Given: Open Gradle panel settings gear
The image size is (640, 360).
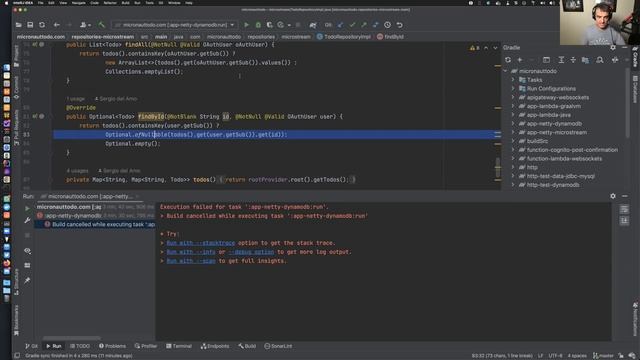Looking at the screenshot, I should point(613,48).
